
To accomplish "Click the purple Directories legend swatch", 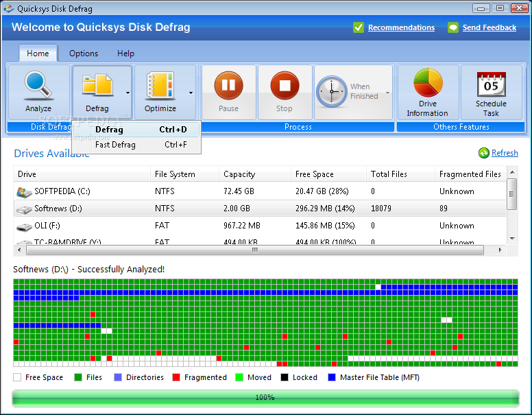I will [x=118, y=377].
